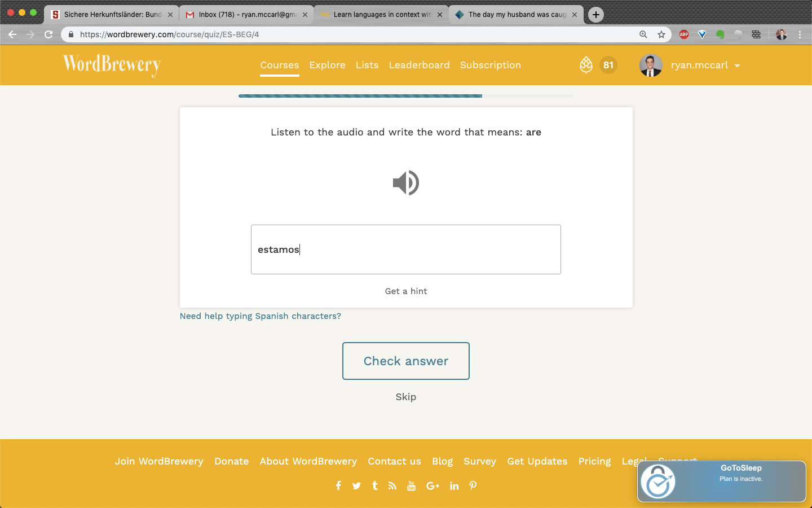Open the LinkedIn footer icon
Image resolution: width=812 pixels, height=508 pixels.
coord(454,485)
